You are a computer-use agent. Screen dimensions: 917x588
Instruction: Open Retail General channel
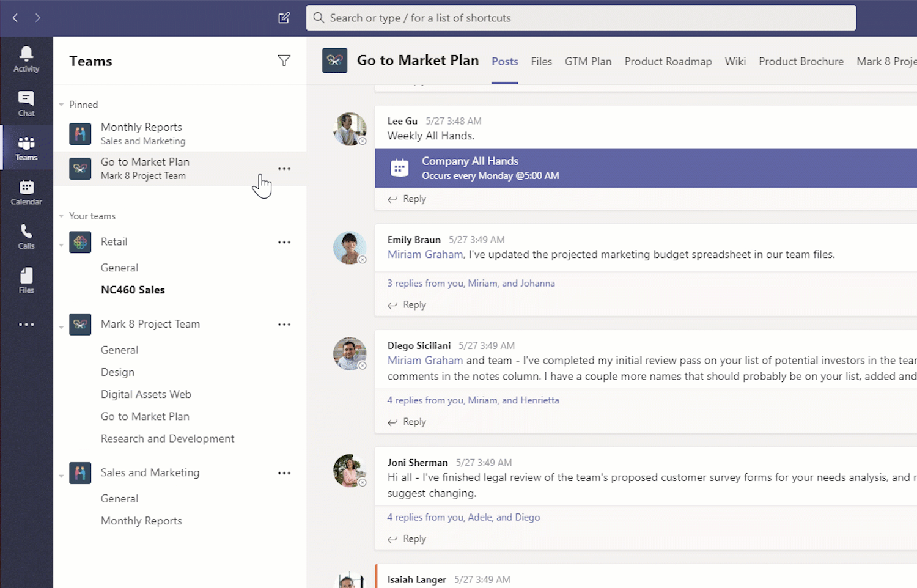(120, 268)
